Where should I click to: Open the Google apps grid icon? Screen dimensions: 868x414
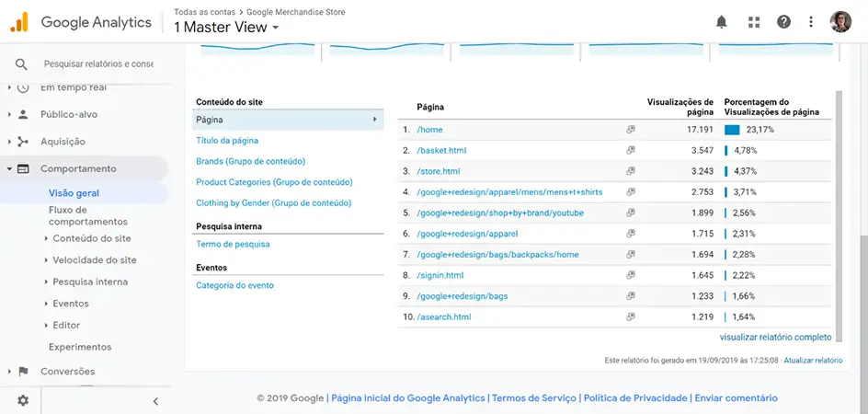753,21
